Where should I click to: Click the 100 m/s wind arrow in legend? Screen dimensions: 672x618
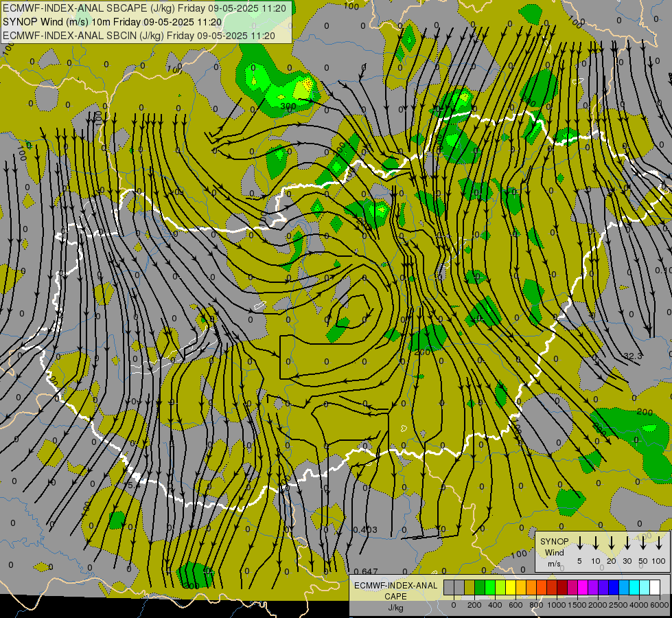[x=659, y=543]
